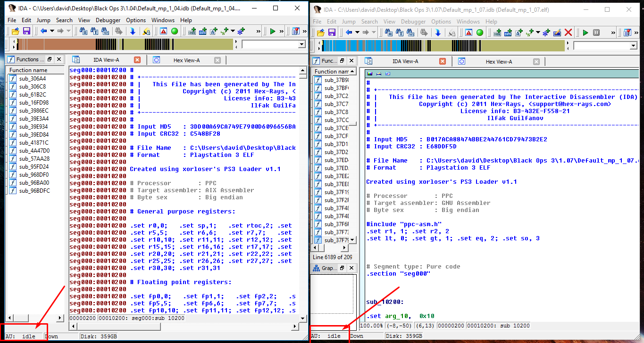Click Search binoculars icon in left IDA window
This screenshot has width=644, height=343.
(84, 31)
